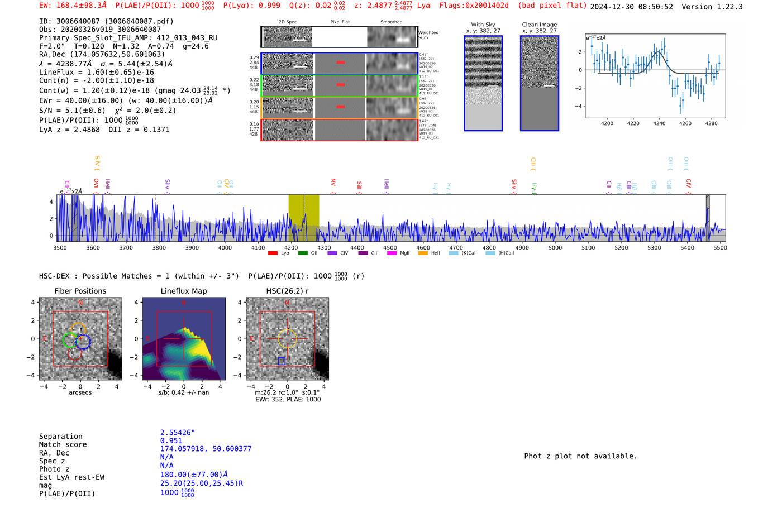782x532 pixels.
Task: Click the 174.057918, 50.600377 coordinates
Action: coord(206,449)
